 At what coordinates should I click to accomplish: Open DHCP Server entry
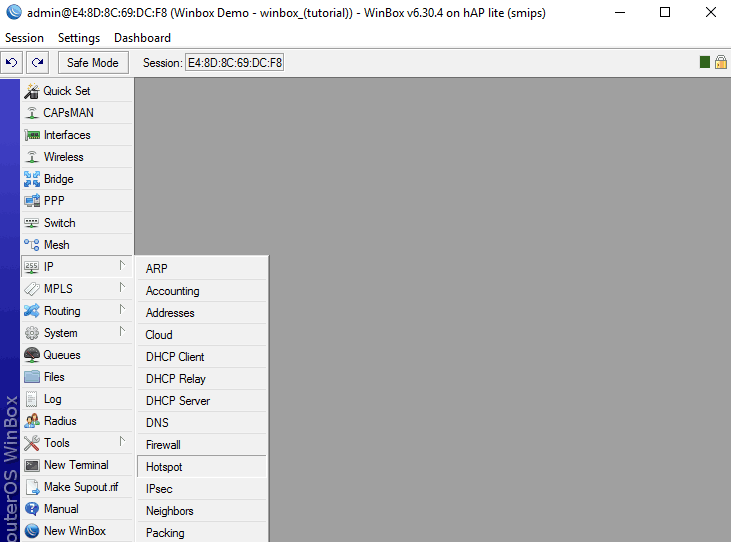tap(202, 401)
